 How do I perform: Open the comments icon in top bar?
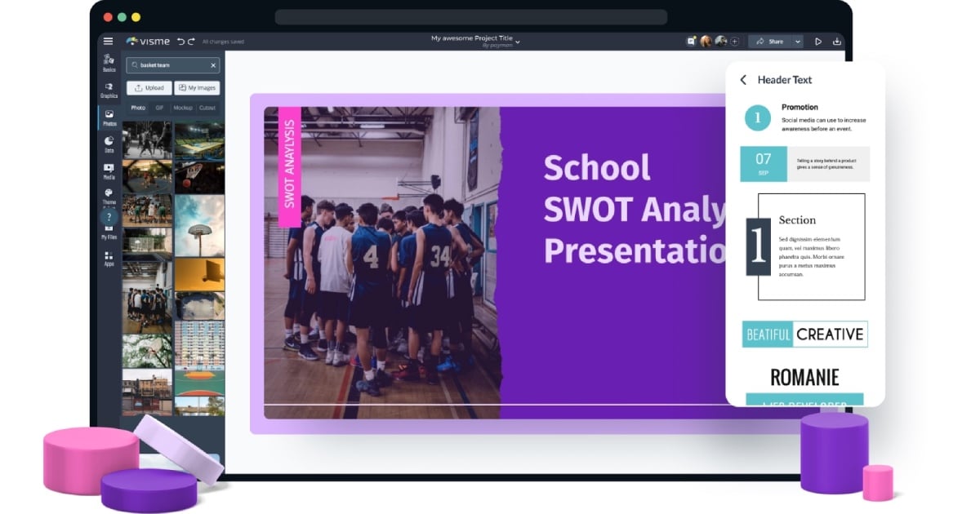691,42
